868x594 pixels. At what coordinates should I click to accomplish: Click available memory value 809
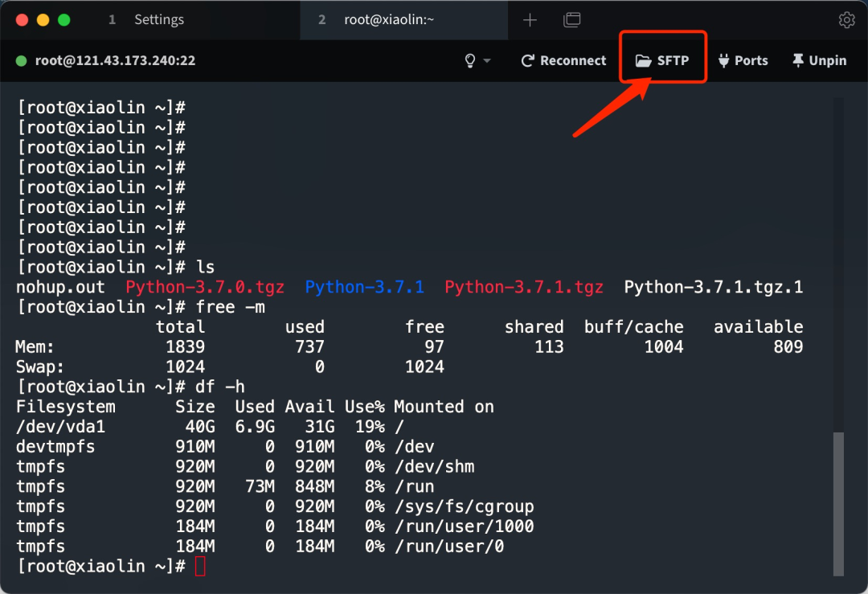click(x=788, y=347)
